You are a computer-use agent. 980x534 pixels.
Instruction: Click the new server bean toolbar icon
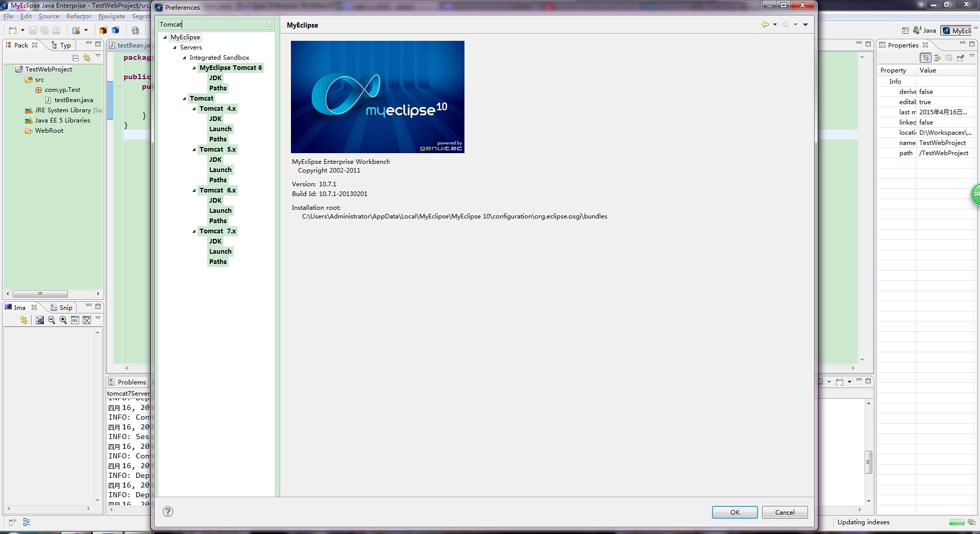(76, 31)
